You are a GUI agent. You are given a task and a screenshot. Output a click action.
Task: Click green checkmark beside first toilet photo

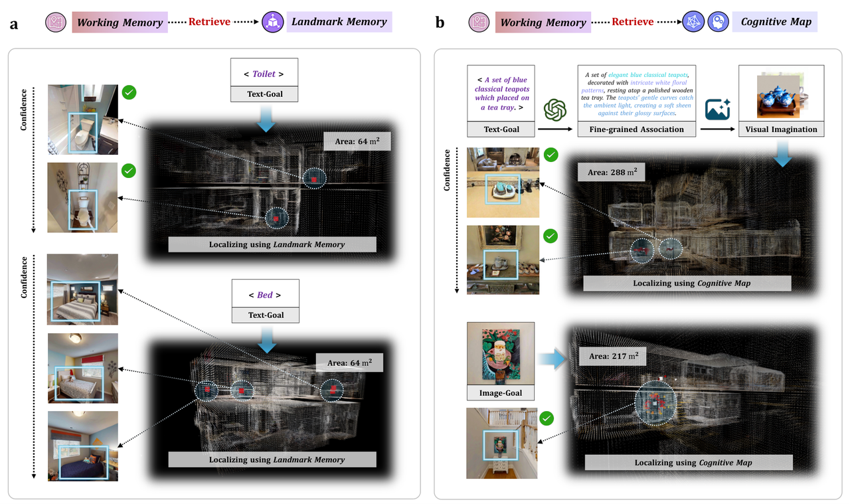[x=129, y=93]
